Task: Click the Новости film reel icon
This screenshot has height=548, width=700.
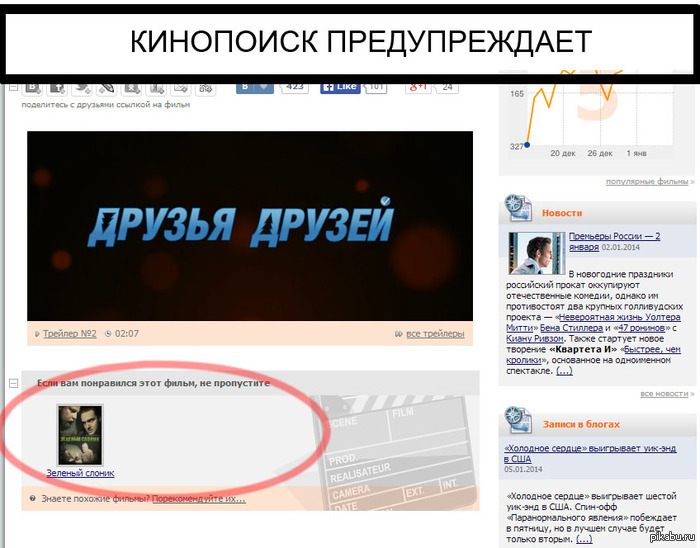Action: coord(518,208)
